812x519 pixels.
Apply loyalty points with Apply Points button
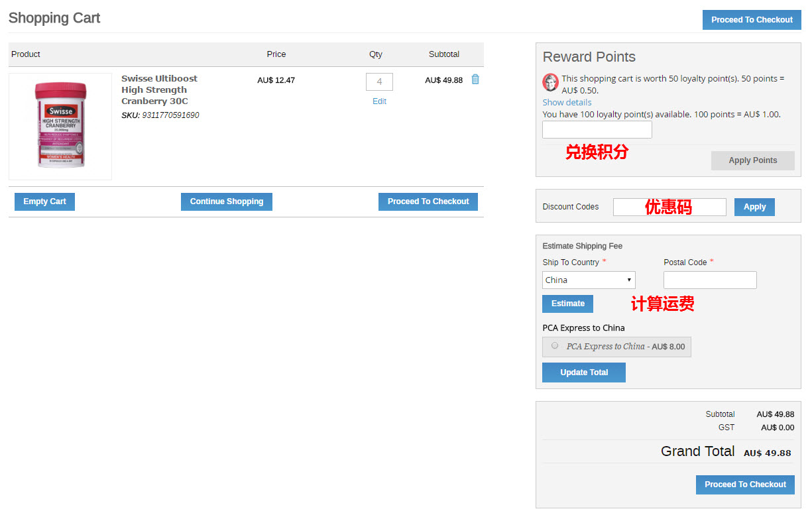tap(752, 160)
